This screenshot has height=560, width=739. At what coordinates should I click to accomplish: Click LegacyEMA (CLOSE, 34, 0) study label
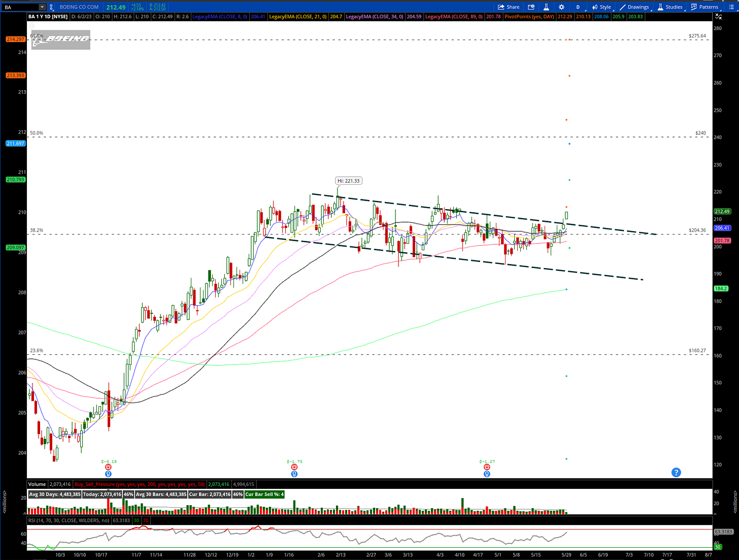pos(375,17)
